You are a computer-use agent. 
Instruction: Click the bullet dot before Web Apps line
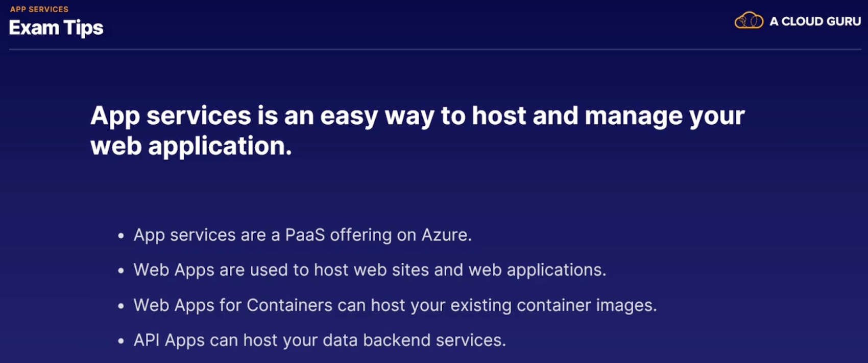point(121,271)
